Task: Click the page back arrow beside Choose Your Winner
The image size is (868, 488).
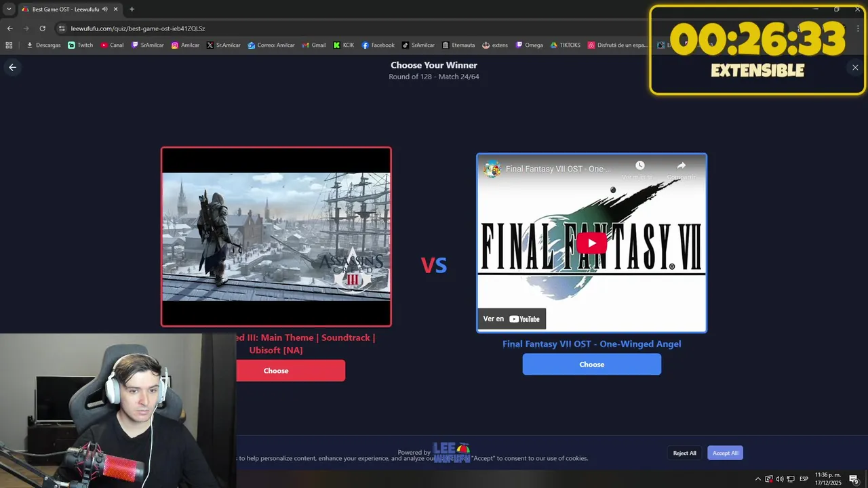Action: [12, 67]
